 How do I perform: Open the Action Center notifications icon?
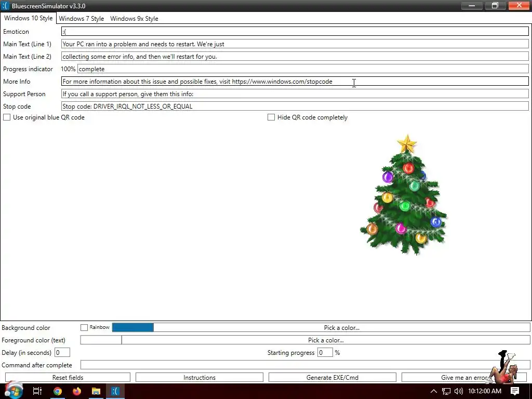(x=515, y=391)
